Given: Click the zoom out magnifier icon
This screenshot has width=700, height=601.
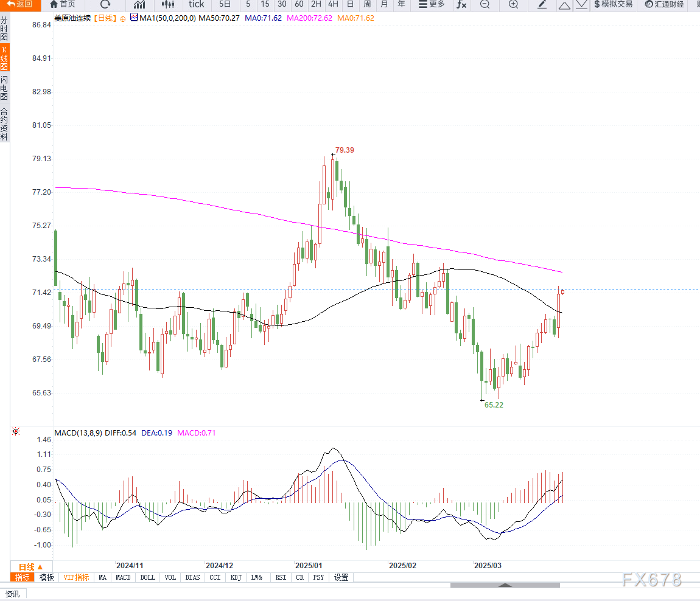Looking at the screenshot, I should coord(485,4).
